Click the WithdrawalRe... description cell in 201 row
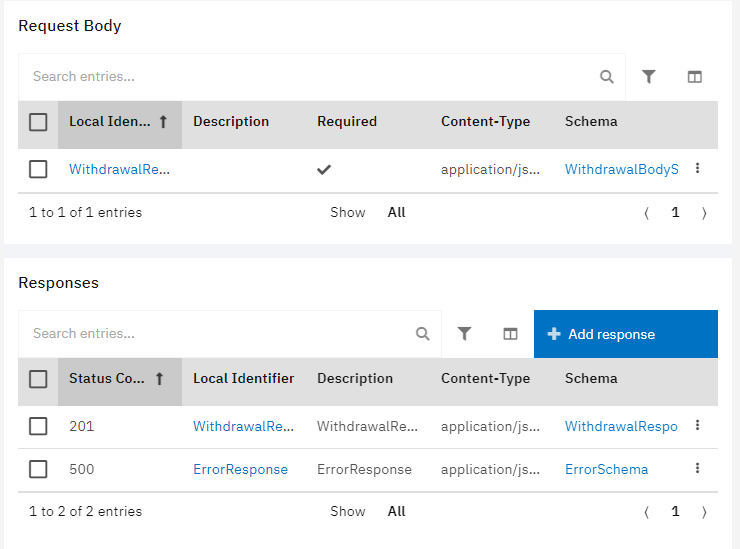 [367, 426]
